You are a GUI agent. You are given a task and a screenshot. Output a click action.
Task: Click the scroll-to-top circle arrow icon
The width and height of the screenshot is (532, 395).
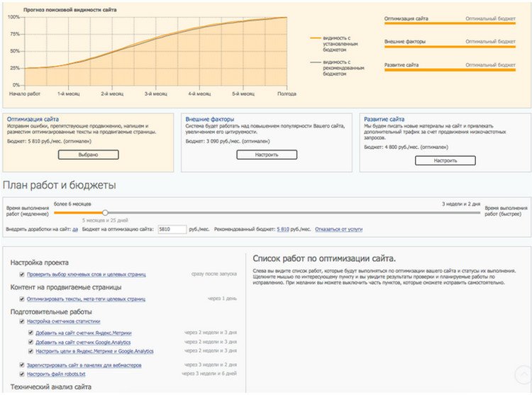point(523,374)
